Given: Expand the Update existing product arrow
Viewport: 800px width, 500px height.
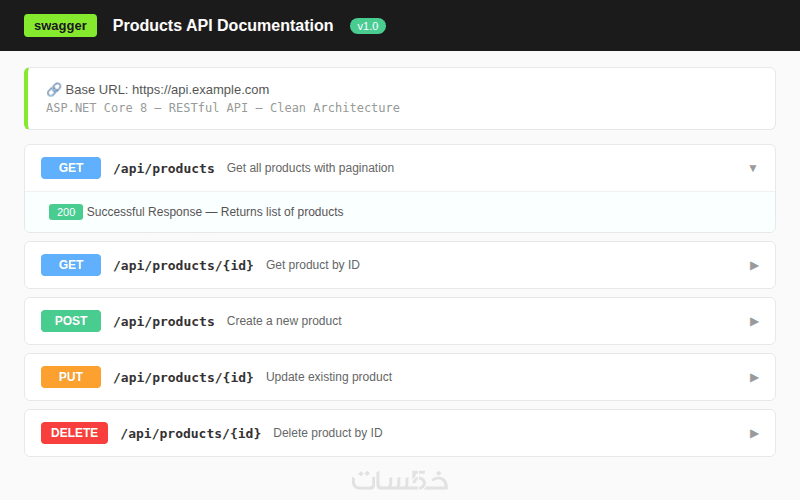Looking at the screenshot, I should [754, 377].
